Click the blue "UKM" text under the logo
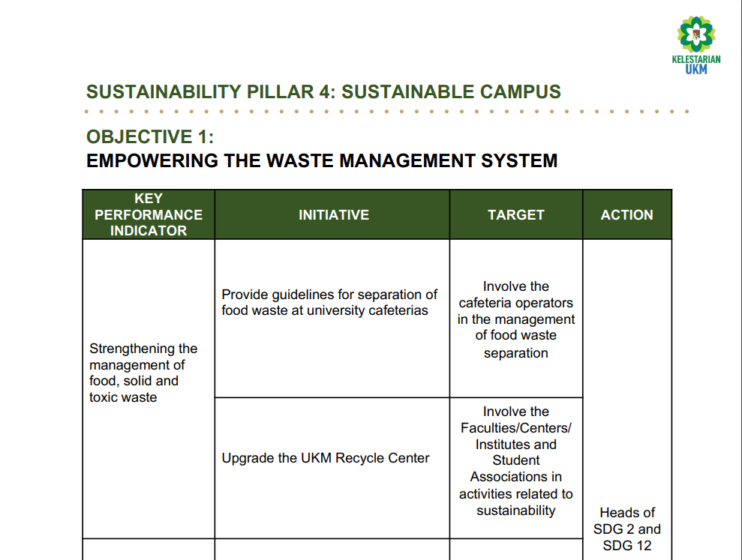Viewport: 742px width, 560px height. coord(696,70)
